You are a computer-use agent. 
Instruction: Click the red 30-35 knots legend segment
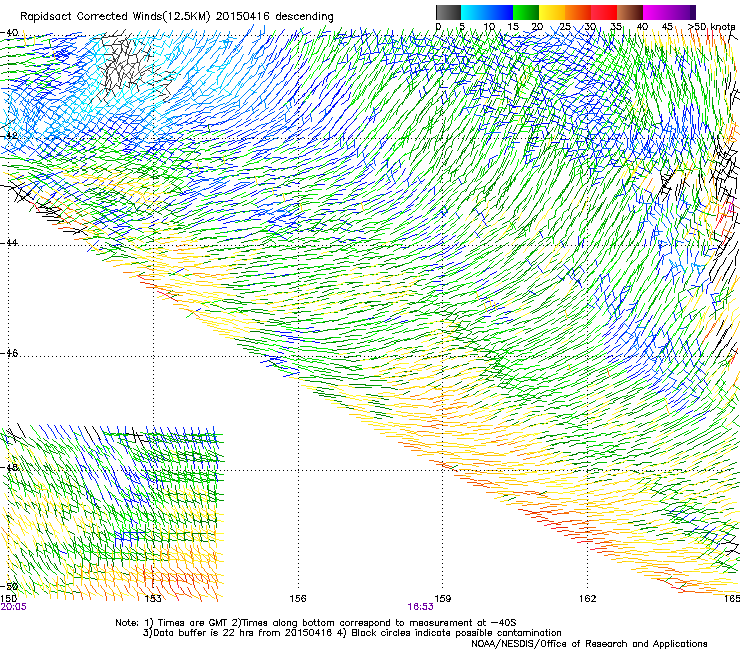point(604,12)
